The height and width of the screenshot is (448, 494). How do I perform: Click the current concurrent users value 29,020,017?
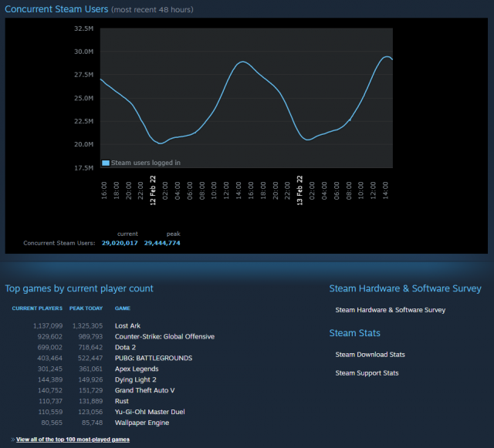click(x=120, y=243)
